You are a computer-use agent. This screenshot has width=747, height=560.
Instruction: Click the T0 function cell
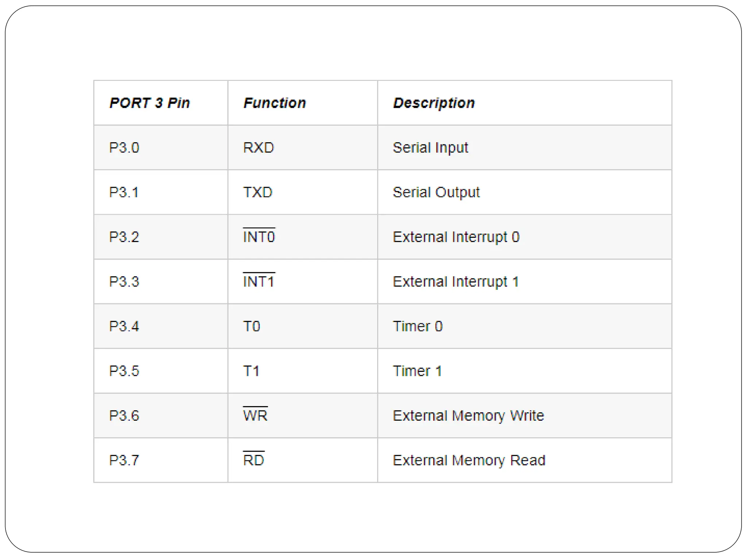252,326
